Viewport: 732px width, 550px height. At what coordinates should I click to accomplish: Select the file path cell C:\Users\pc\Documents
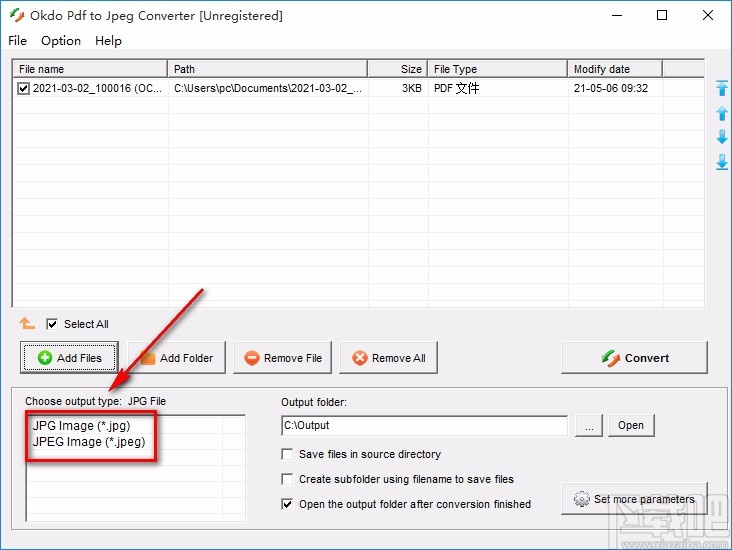267,88
